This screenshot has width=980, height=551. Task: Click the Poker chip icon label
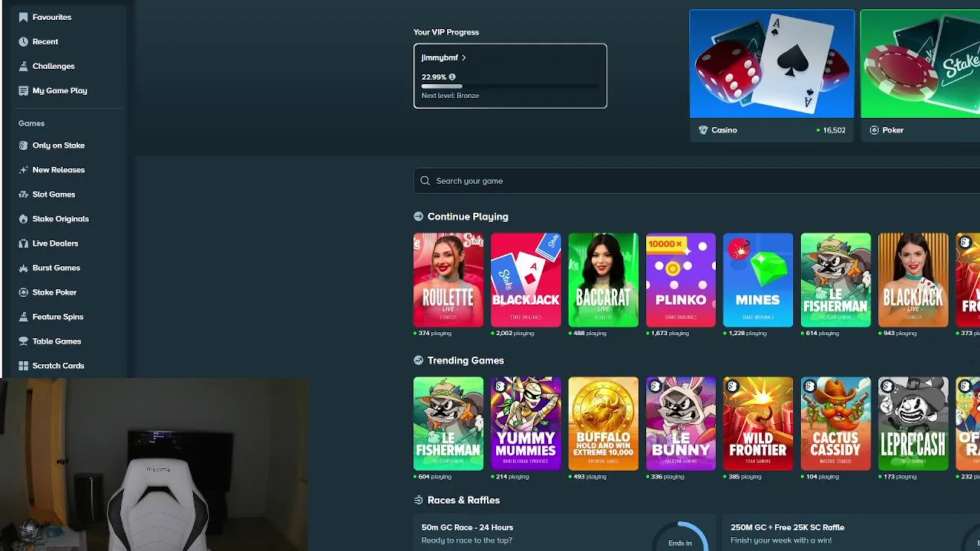pos(874,130)
